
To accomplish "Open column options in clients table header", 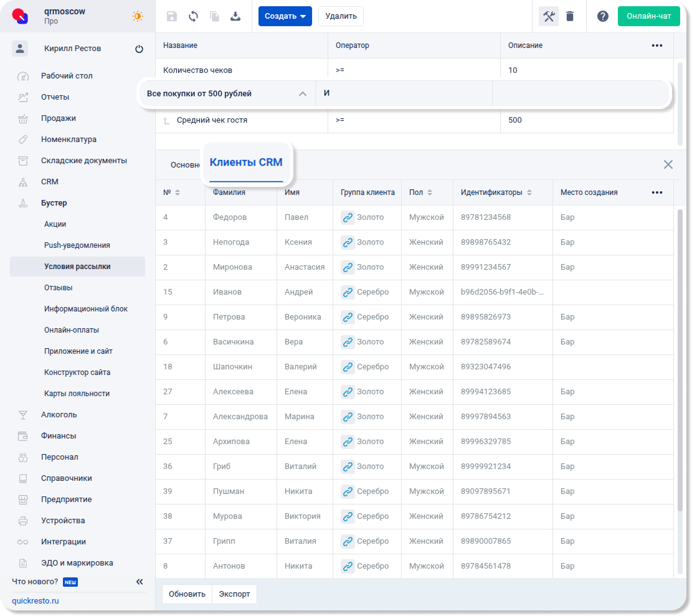I will (656, 192).
